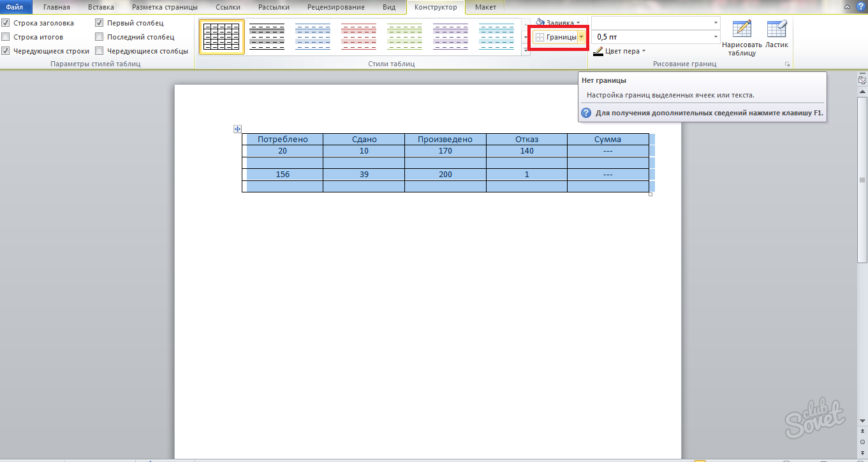Open the Файл tab
868x462 pixels.
pyautogui.click(x=15, y=7)
